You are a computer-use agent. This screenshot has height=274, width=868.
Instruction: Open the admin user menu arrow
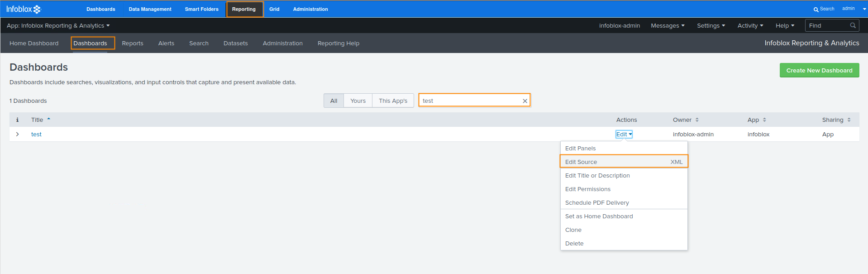tap(864, 9)
